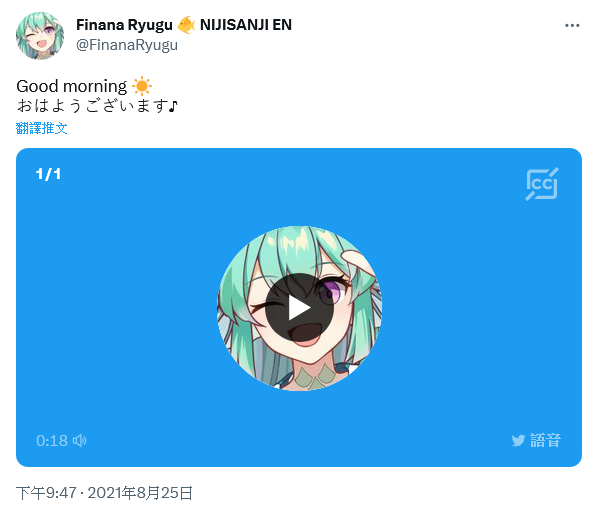Open Finana Ryugu's profile avatar
This screenshot has width=598, height=519.
[40, 36]
